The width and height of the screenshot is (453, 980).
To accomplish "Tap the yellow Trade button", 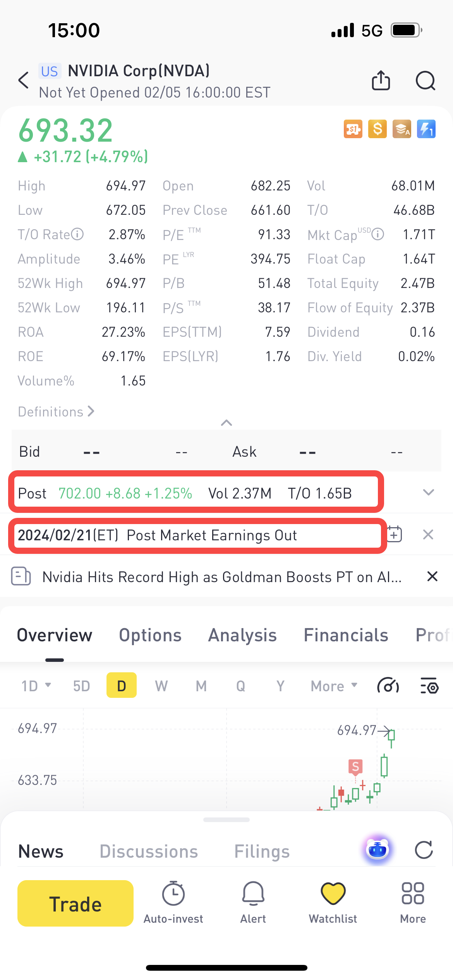I will pyautogui.click(x=75, y=903).
